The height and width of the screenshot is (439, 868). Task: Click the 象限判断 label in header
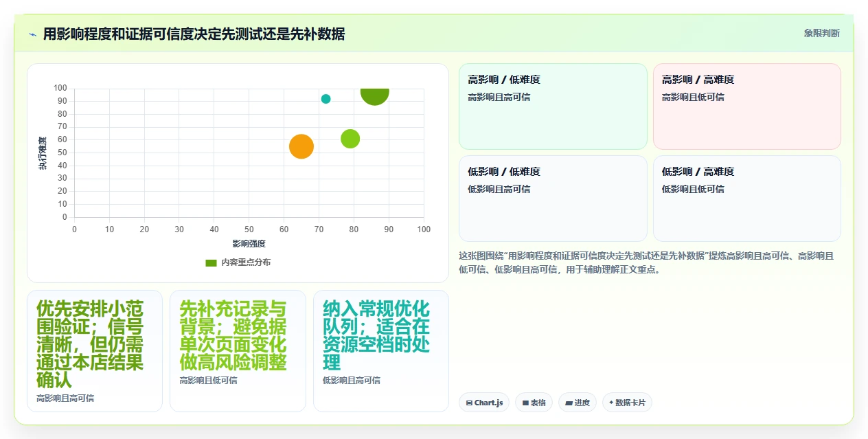point(821,33)
